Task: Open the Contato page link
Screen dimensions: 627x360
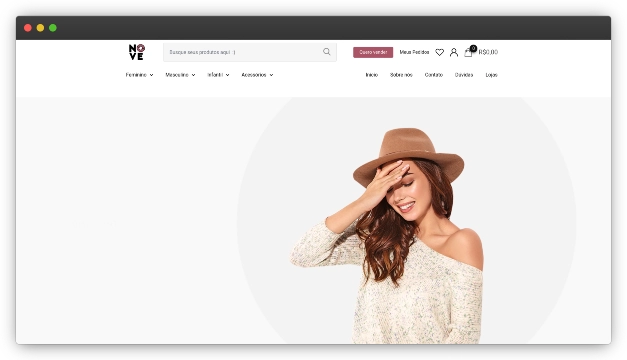Action: 433,75
